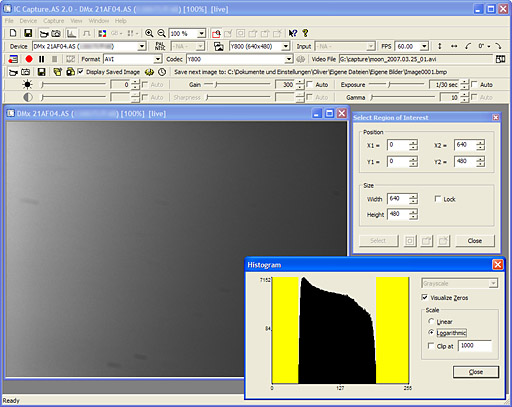Viewport: 512px width, 407px height.
Task: Click the zoom in magnifier icon
Action: click(x=149, y=33)
